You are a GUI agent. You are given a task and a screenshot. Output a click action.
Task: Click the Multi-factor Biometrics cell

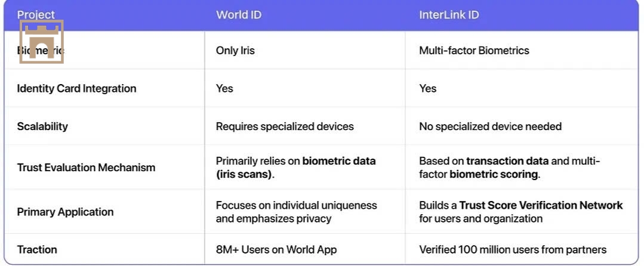tap(474, 51)
